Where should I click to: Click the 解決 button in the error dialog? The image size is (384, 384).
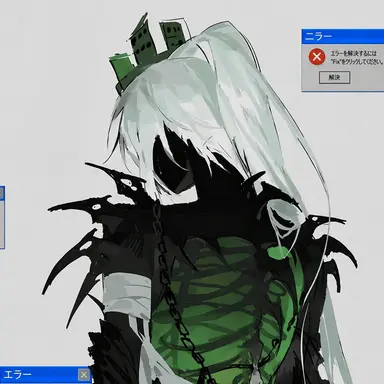tap(334, 77)
